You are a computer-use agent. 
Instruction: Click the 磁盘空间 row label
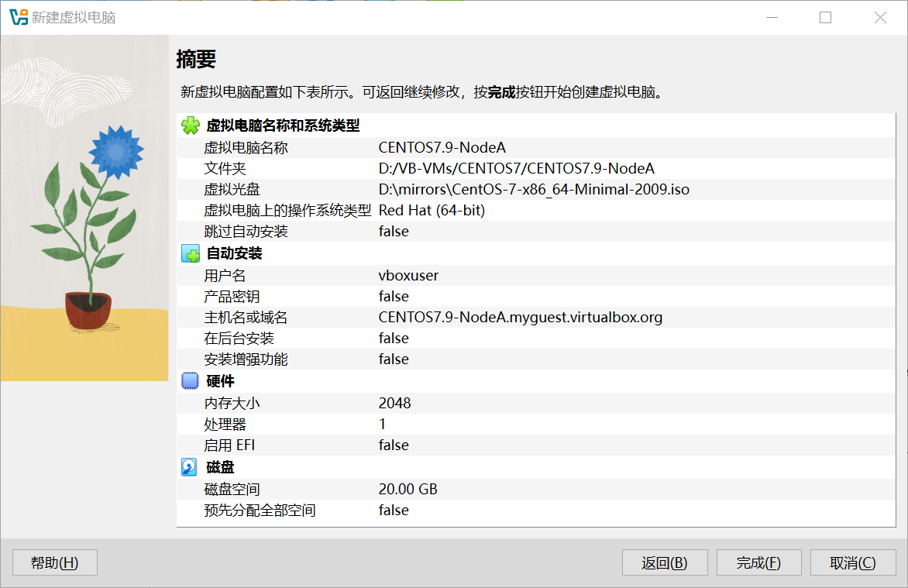(232, 490)
